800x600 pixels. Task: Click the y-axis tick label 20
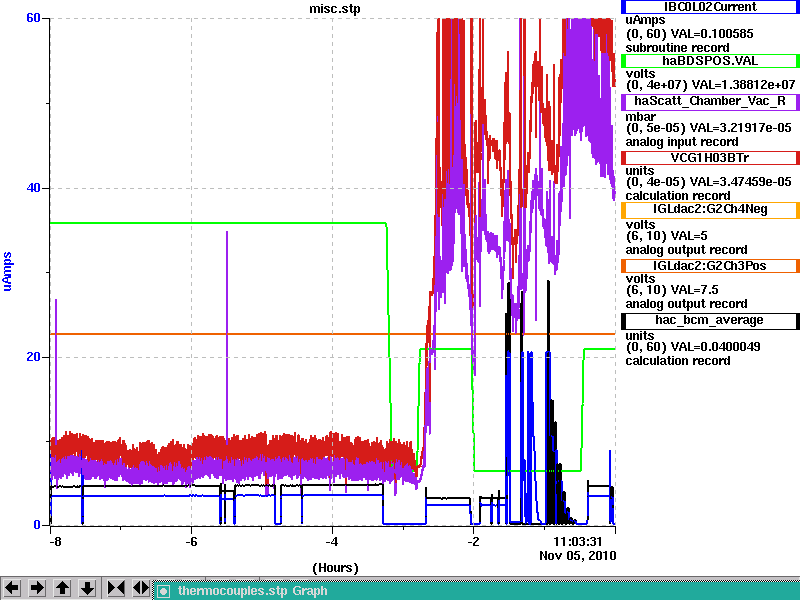33,357
